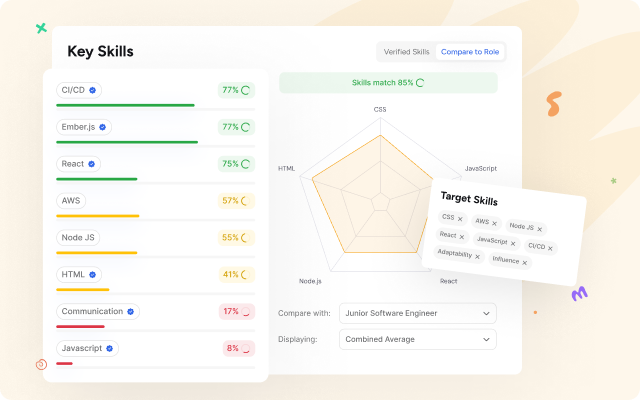Expand the Displaying Combined Average dropdown
640x400 pixels.
417,339
